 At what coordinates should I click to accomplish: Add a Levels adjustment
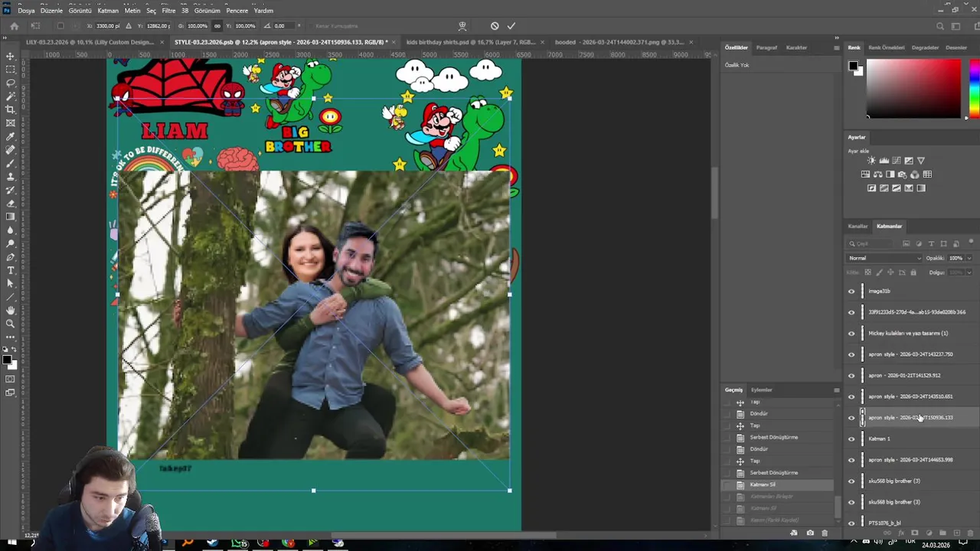884,161
